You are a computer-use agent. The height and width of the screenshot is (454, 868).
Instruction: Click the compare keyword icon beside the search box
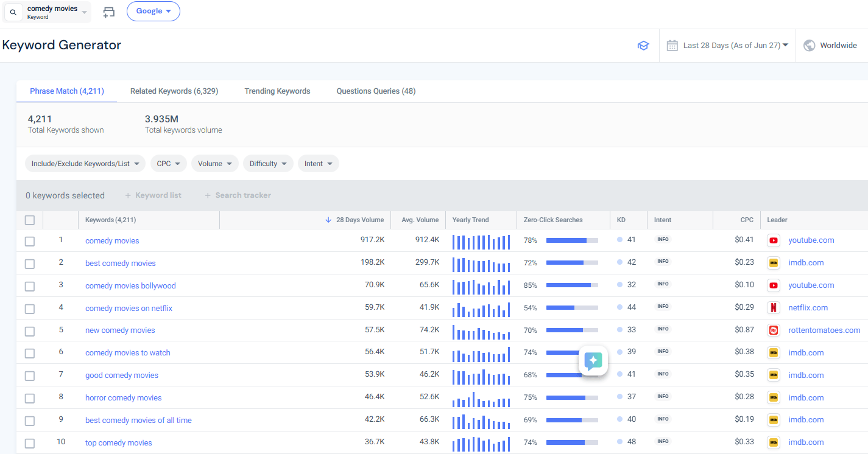point(108,12)
